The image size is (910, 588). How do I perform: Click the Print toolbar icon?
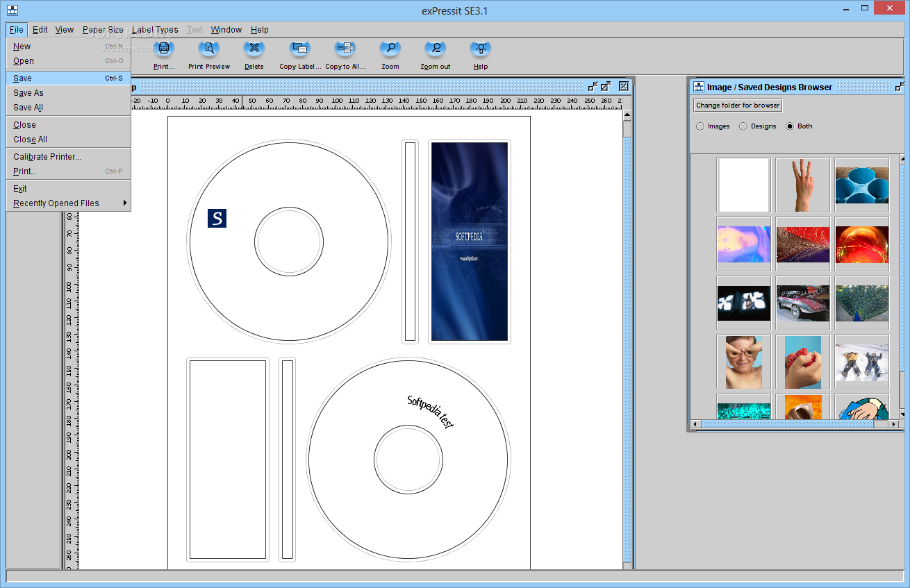coord(164,49)
